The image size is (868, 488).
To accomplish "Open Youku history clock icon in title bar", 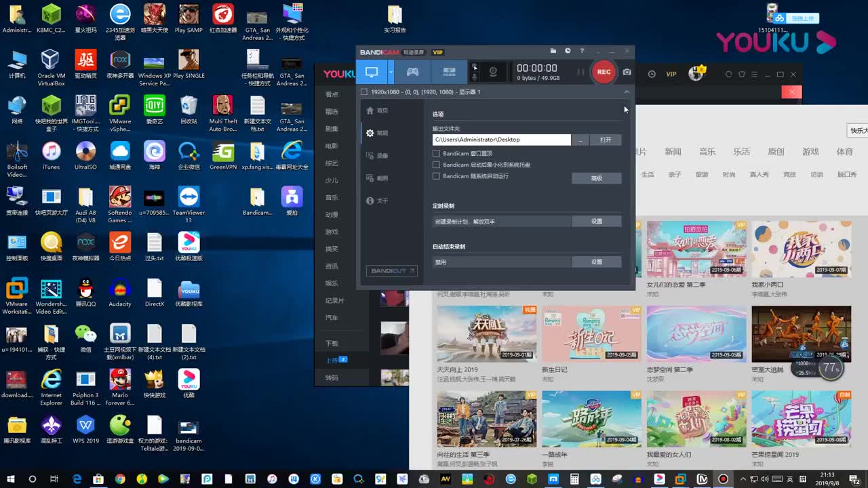I will [x=652, y=74].
